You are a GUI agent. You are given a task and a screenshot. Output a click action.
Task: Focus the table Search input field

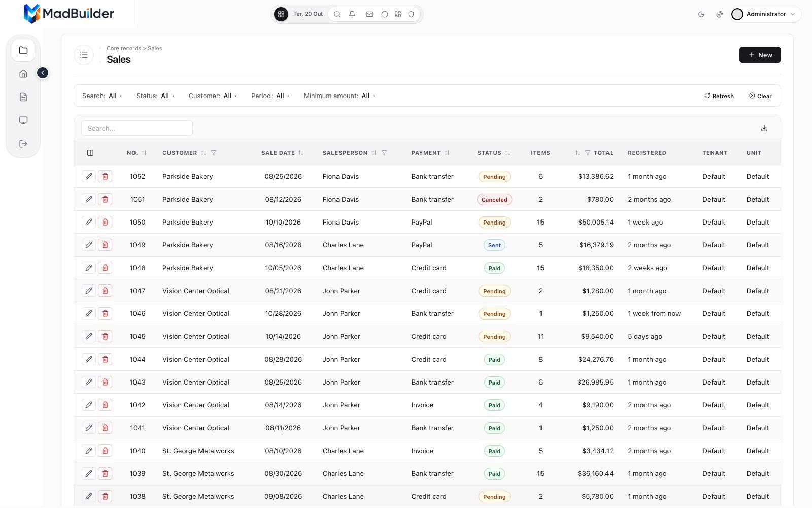coord(137,128)
